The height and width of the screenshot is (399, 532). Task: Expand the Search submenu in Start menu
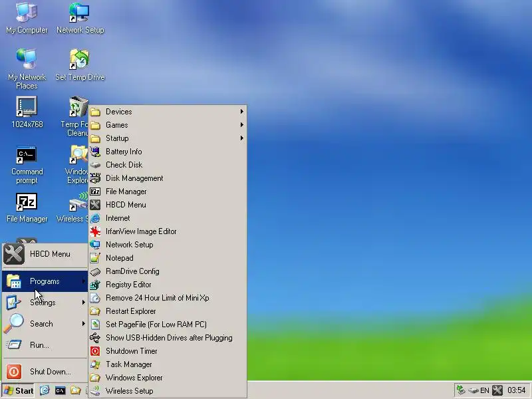[x=45, y=324]
